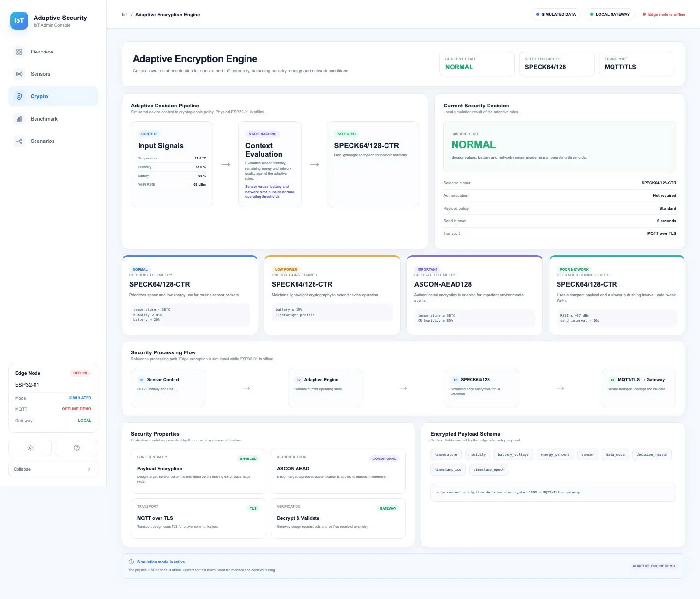Screen dimensions: 700x599
Task: Click the Input Signals context card
Action: 172,164
